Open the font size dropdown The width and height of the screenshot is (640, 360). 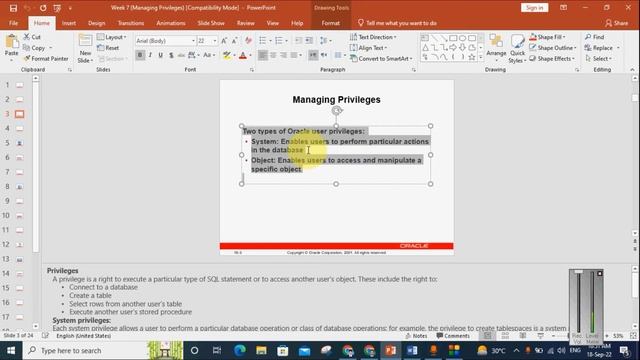click(x=215, y=41)
